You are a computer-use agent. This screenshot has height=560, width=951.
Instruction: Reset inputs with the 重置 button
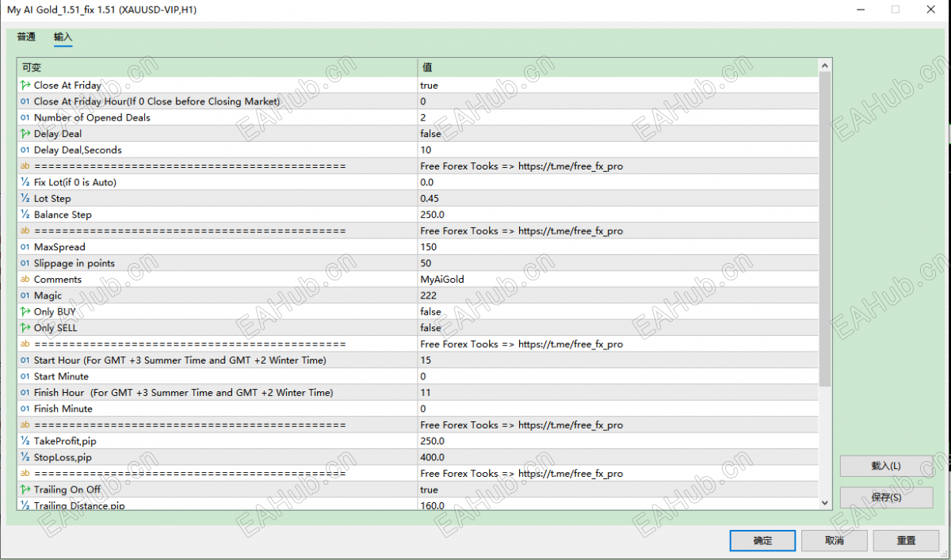point(906,540)
